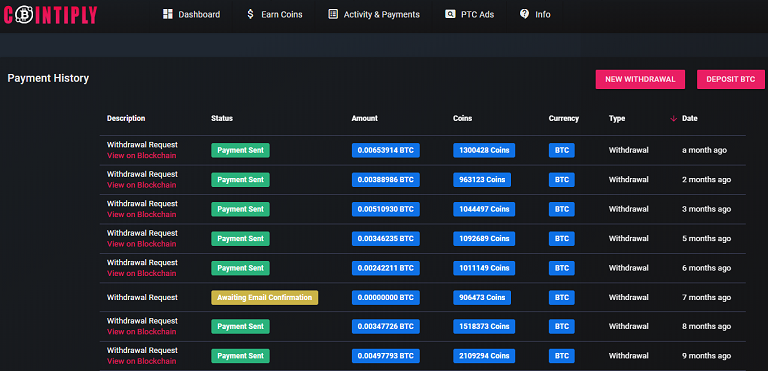Screen dimensions: 768x371
Task: Click the 0.00388986 BTC amount
Action: point(385,180)
